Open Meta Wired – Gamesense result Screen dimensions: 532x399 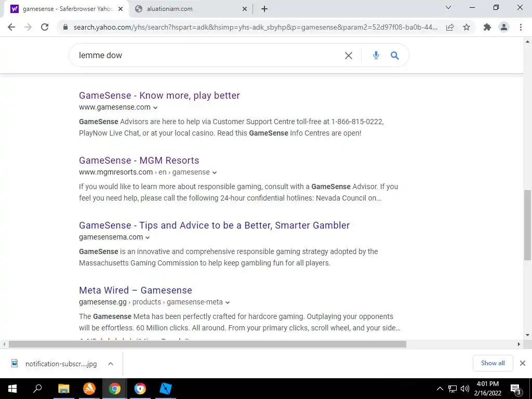(x=136, y=290)
